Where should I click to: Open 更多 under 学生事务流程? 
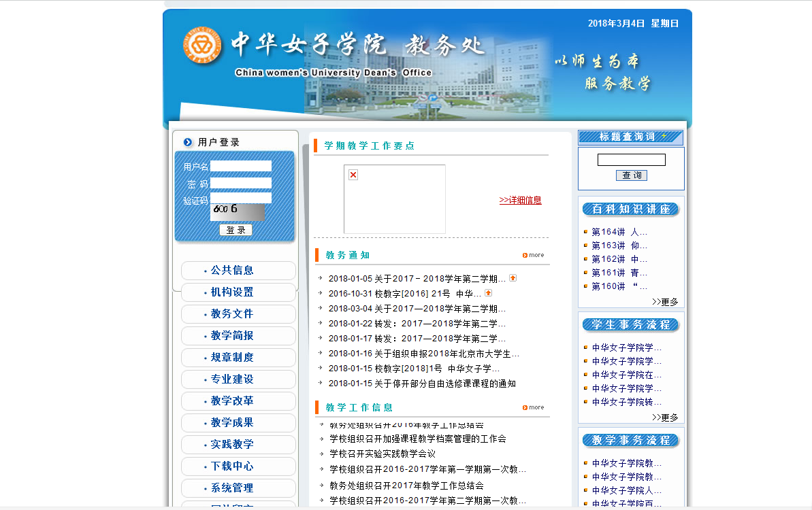pos(665,418)
